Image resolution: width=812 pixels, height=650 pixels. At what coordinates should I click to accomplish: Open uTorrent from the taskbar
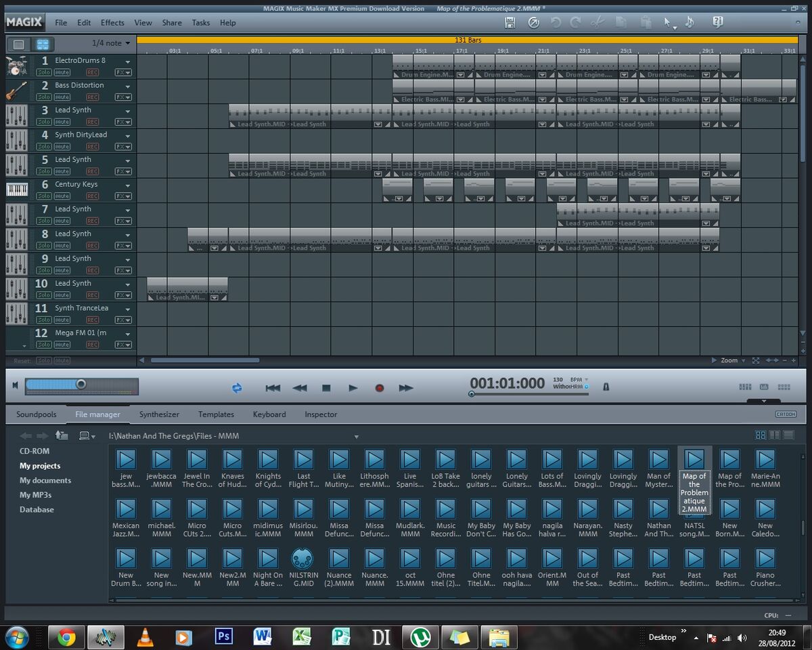(x=421, y=637)
